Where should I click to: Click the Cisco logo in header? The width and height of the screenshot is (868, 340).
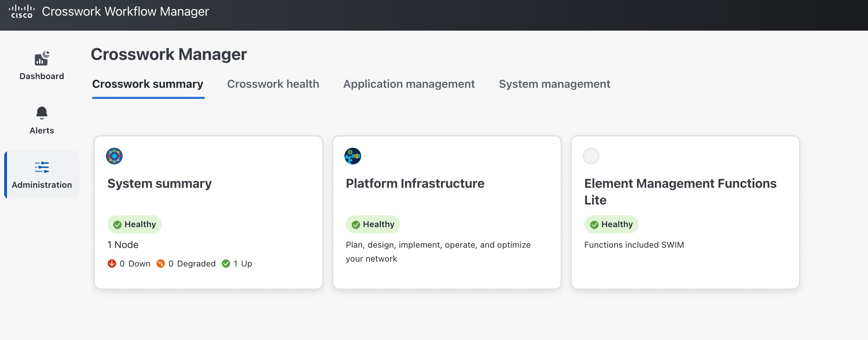[22, 11]
